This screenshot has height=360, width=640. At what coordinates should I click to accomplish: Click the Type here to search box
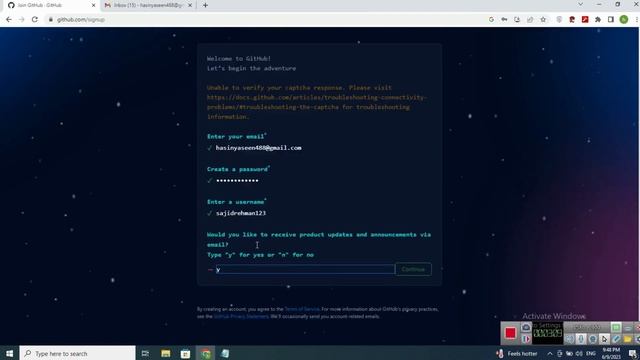78,353
